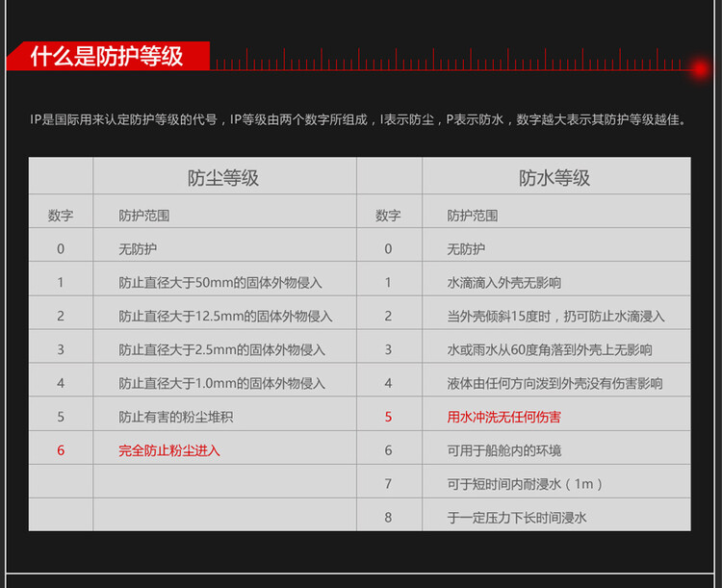Click the red number 5 in water column

(388, 417)
